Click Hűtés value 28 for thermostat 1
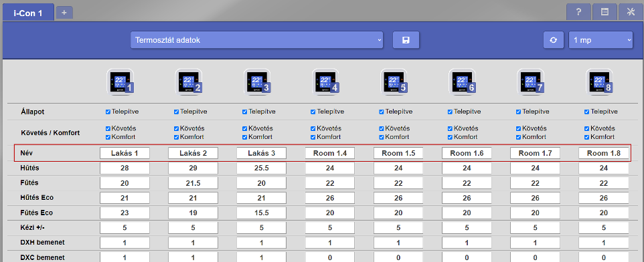 tap(125, 168)
